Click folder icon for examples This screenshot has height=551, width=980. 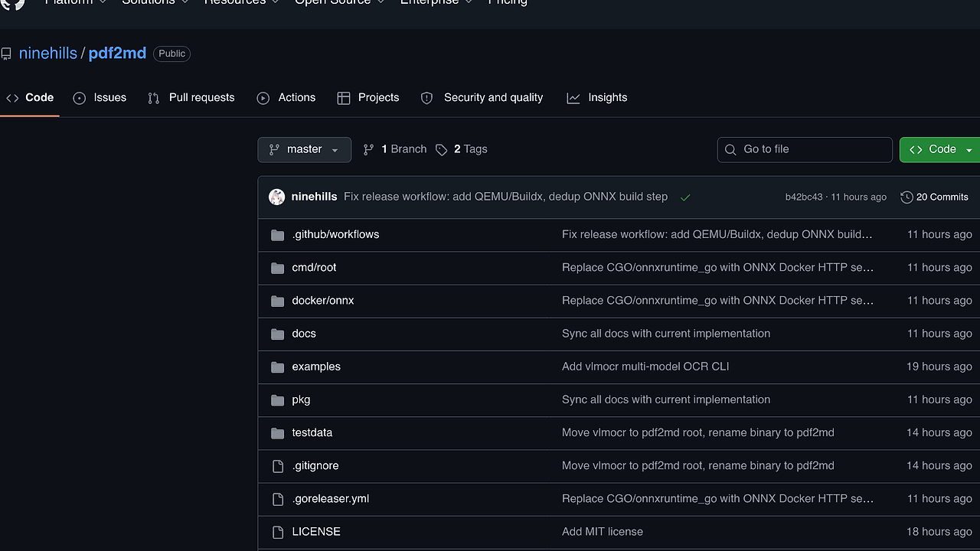pyautogui.click(x=278, y=367)
